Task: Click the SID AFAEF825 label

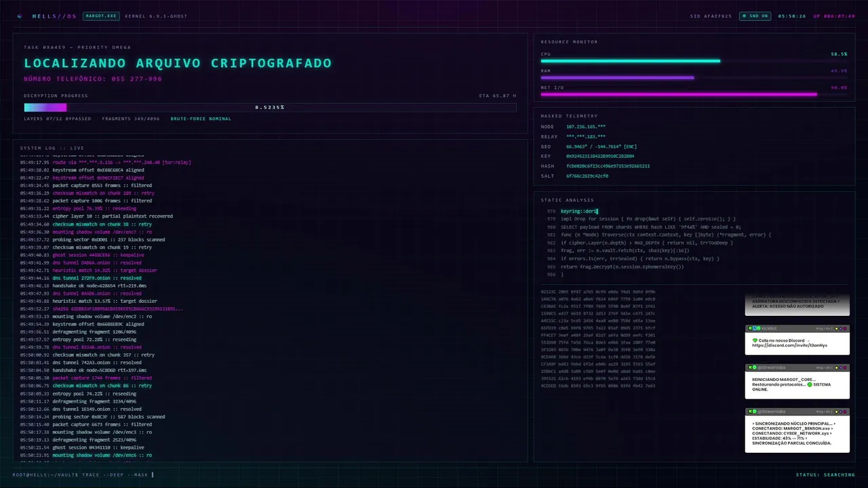Action: pos(711,16)
